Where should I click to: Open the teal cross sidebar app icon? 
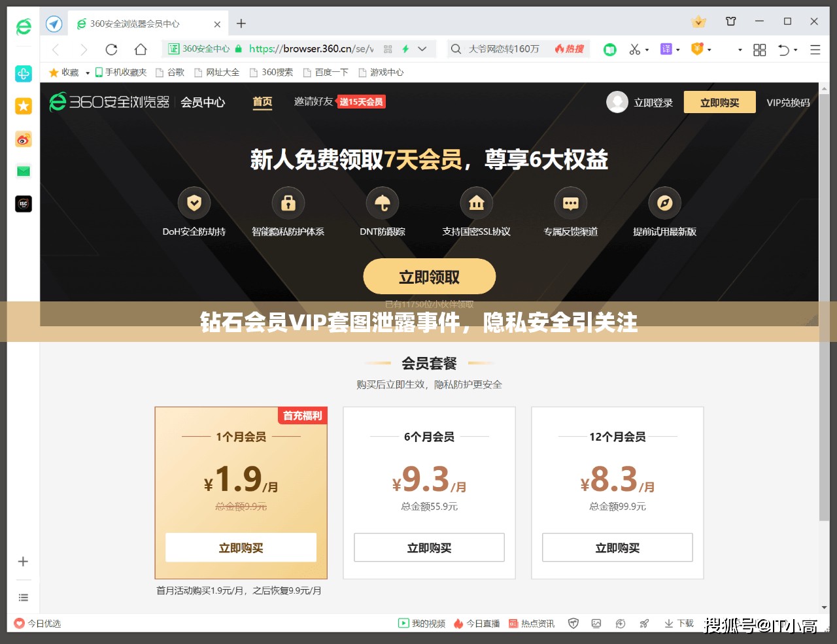click(24, 74)
